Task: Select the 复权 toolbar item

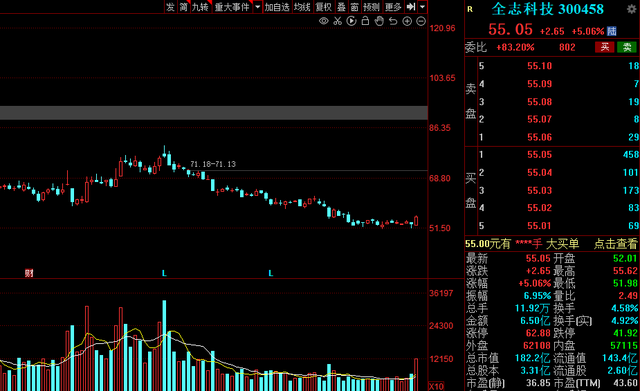Action: (324, 7)
